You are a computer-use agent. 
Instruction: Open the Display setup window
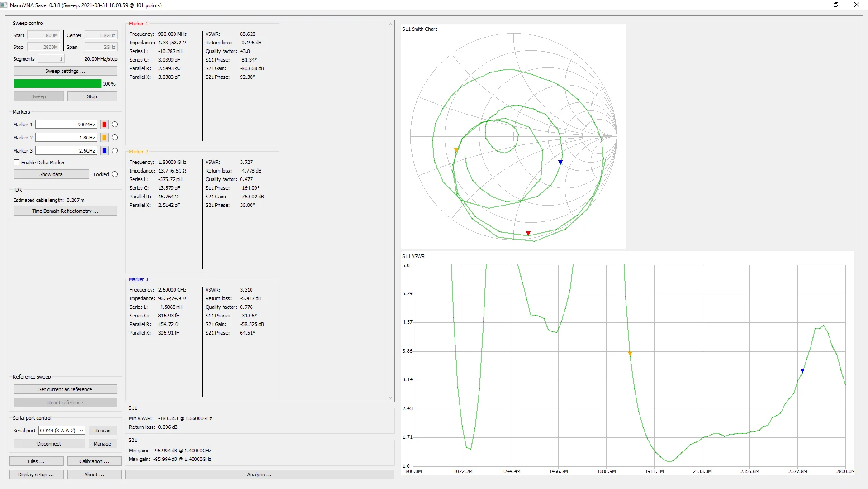pyautogui.click(x=36, y=475)
